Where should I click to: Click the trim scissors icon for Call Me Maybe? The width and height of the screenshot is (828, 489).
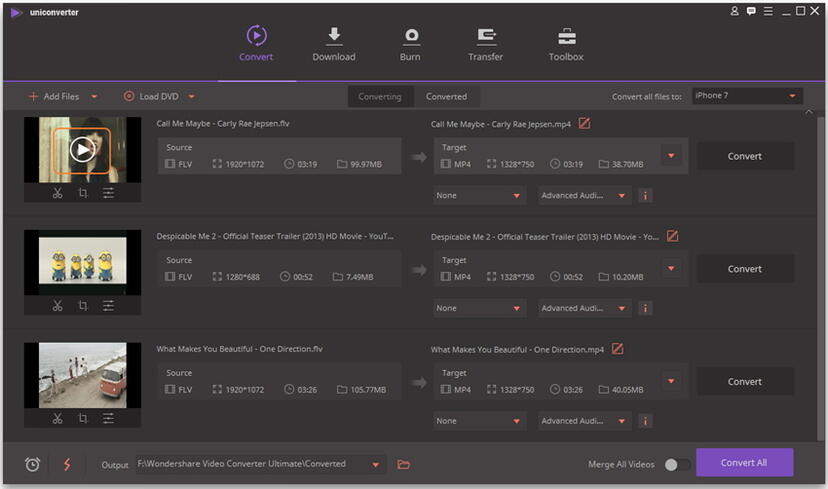pos(57,193)
